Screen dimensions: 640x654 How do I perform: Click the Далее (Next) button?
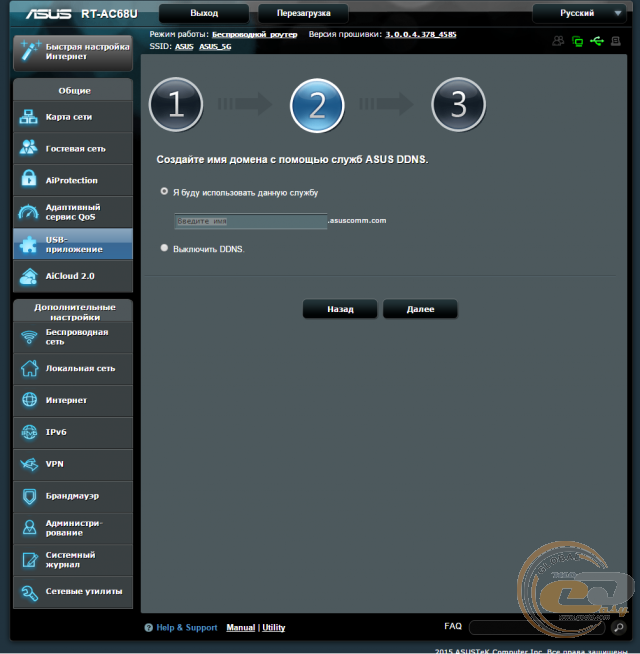(x=420, y=309)
